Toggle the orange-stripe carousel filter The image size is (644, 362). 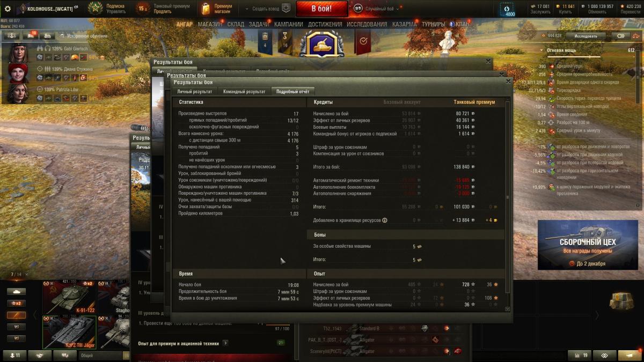(16, 315)
